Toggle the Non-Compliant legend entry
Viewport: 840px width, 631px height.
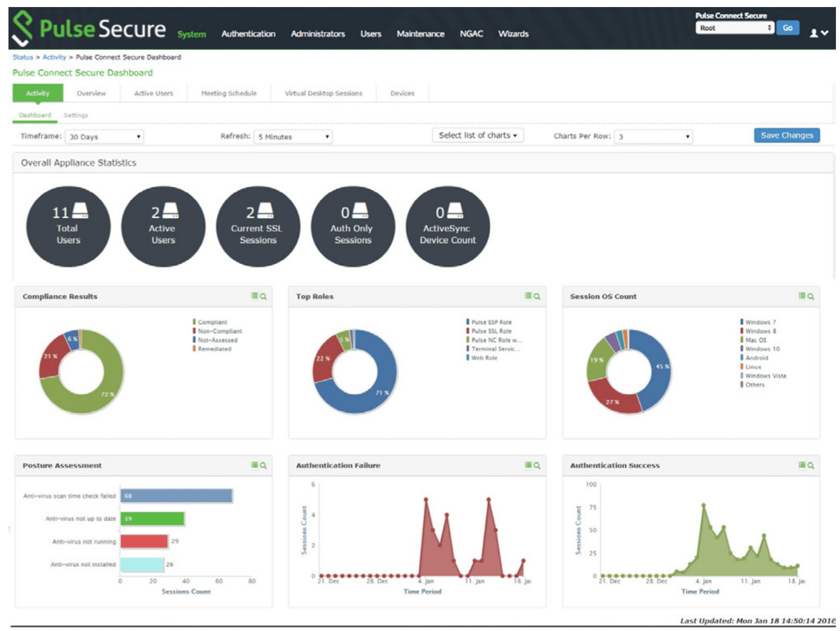(x=219, y=331)
